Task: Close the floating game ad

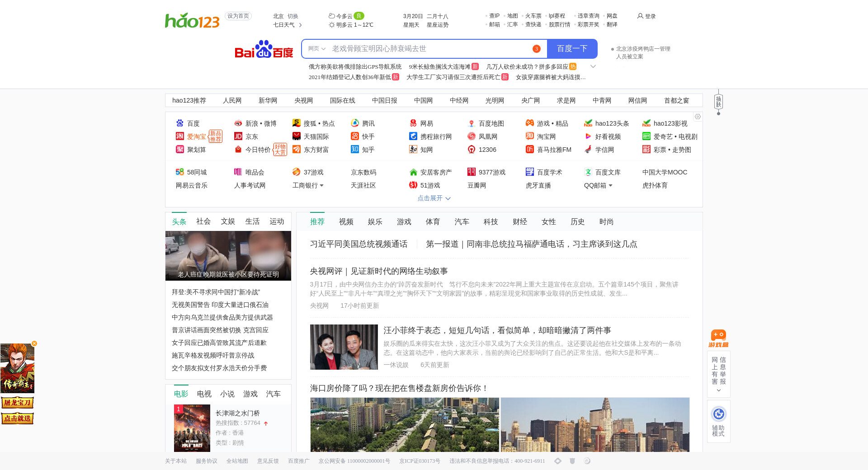Action: [x=34, y=343]
